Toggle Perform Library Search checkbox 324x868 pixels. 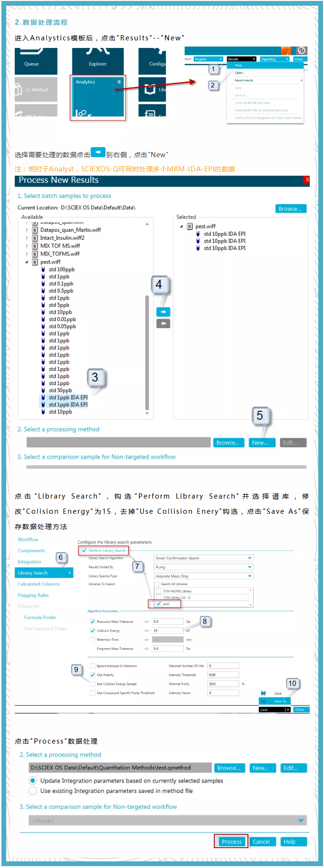84,551
